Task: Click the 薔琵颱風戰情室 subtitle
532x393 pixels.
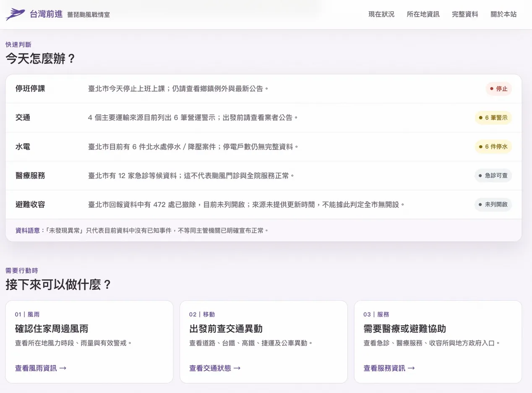Action: click(89, 15)
